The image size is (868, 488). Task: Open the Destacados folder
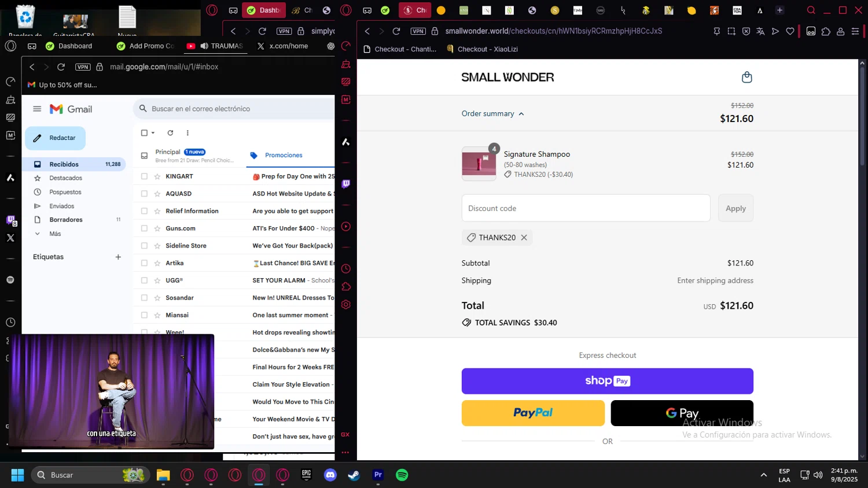pyautogui.click(x=65, y=178)
